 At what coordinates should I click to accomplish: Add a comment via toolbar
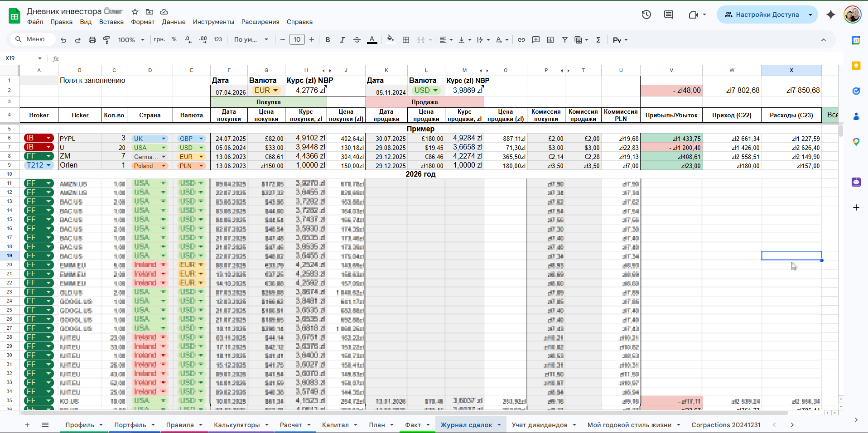click(536, 40)
